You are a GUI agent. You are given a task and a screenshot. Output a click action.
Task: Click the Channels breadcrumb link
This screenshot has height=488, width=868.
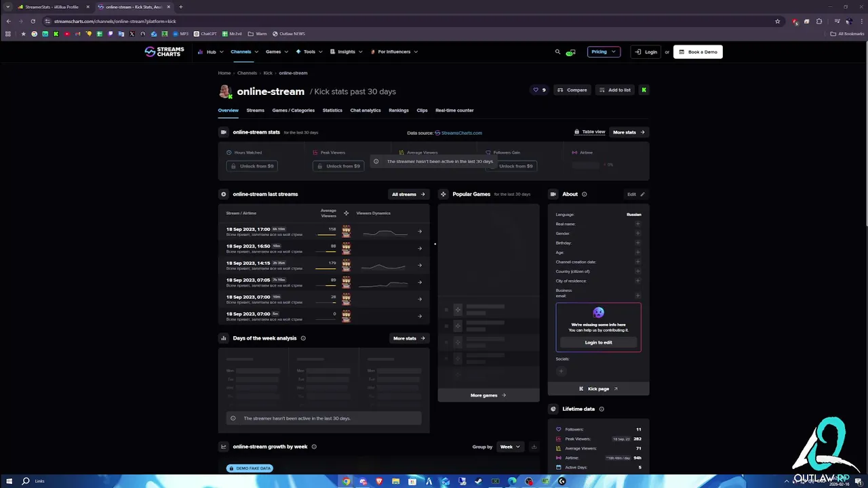tap(247, 73)
